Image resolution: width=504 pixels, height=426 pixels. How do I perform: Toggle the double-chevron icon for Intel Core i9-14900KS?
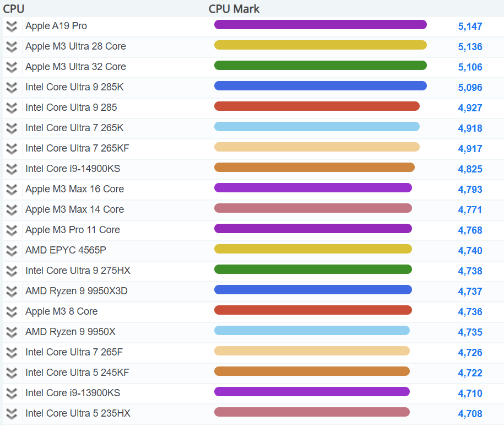(x=12, y=169)
